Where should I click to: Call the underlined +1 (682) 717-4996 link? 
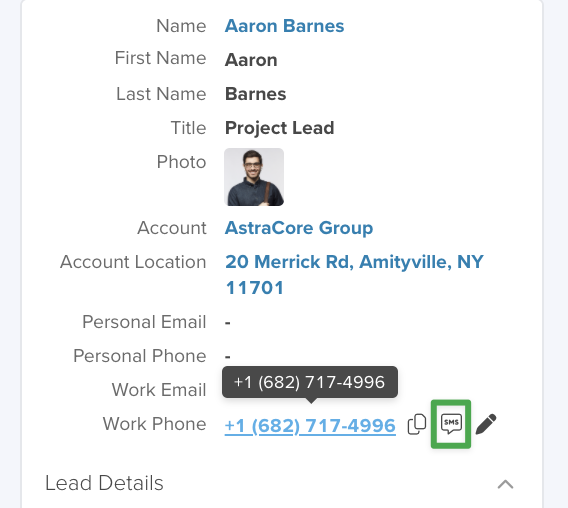(x=310, y=425)
